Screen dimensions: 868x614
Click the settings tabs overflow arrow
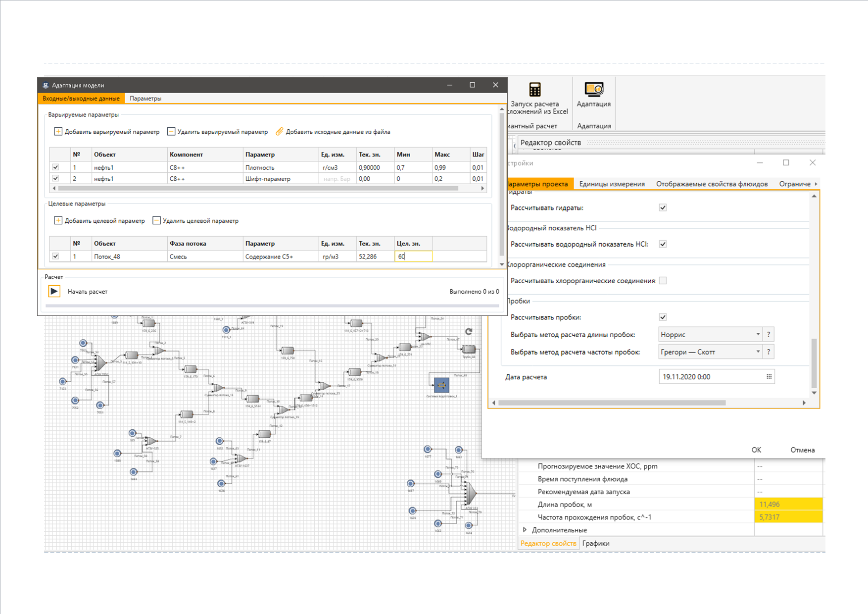pos(816,184)
